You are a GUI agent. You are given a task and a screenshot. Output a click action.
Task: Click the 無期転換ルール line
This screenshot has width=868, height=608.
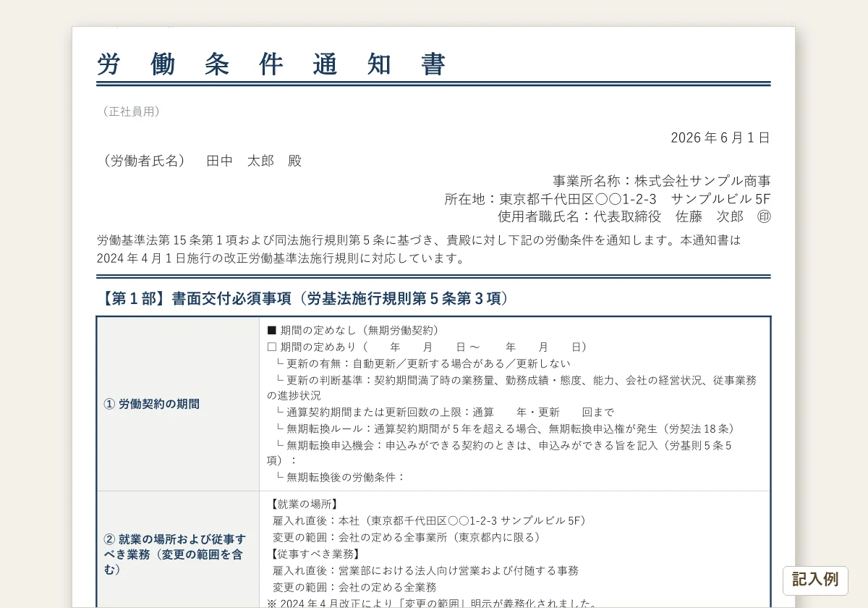click(x=506, y=428)
